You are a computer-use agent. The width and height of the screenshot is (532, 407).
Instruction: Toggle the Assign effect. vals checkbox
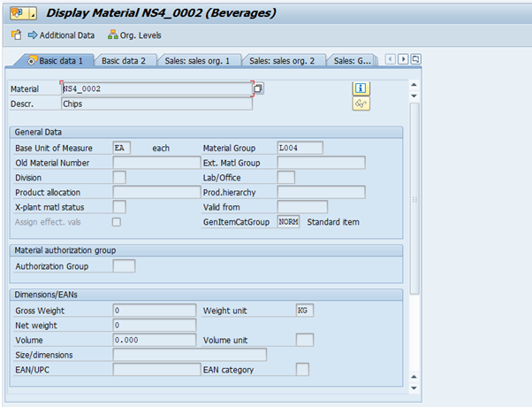pos(117,222)
